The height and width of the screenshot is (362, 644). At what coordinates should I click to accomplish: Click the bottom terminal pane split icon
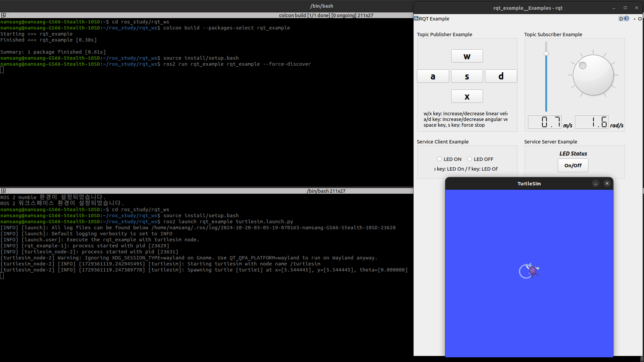click(x=3, y=191)
